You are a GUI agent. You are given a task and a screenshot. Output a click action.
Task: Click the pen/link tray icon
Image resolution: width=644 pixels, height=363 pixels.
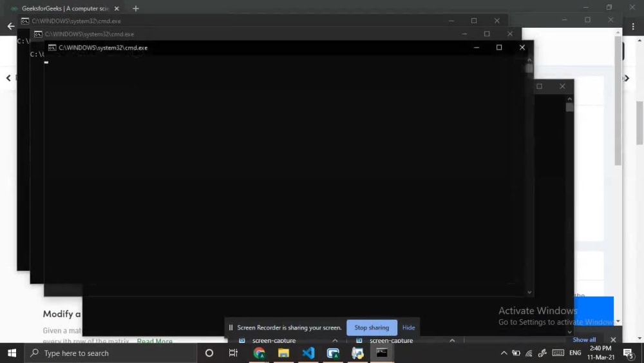(542, 353)
